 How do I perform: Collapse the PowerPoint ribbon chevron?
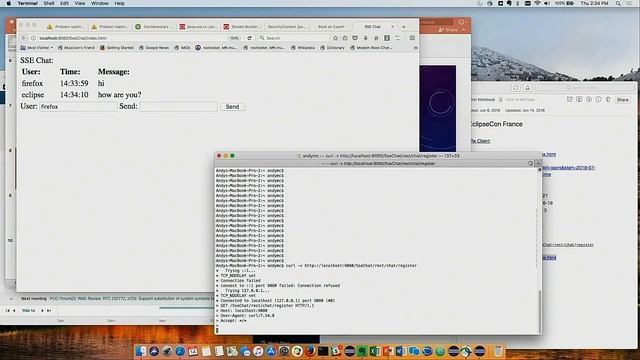[464, 30]
